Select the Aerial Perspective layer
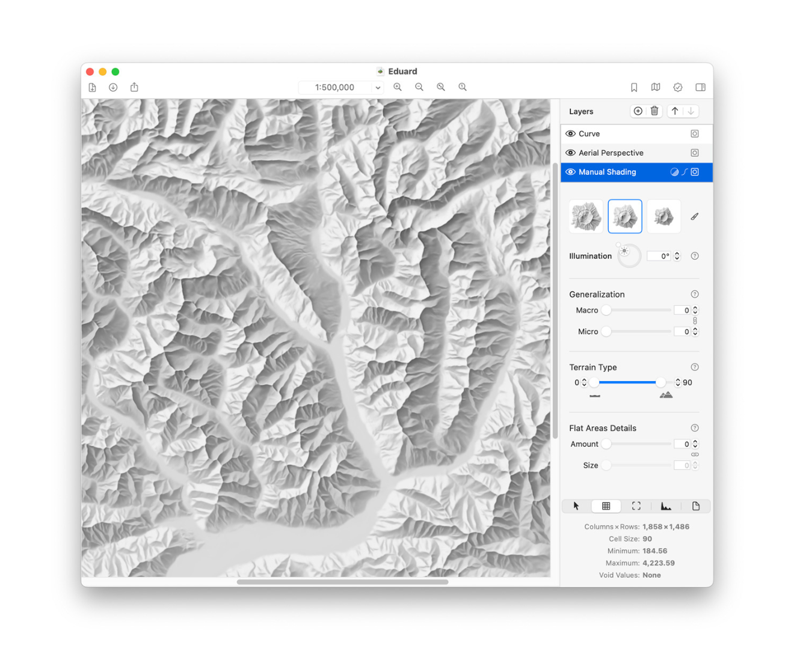794x672 pixels. tap(611, 153)
